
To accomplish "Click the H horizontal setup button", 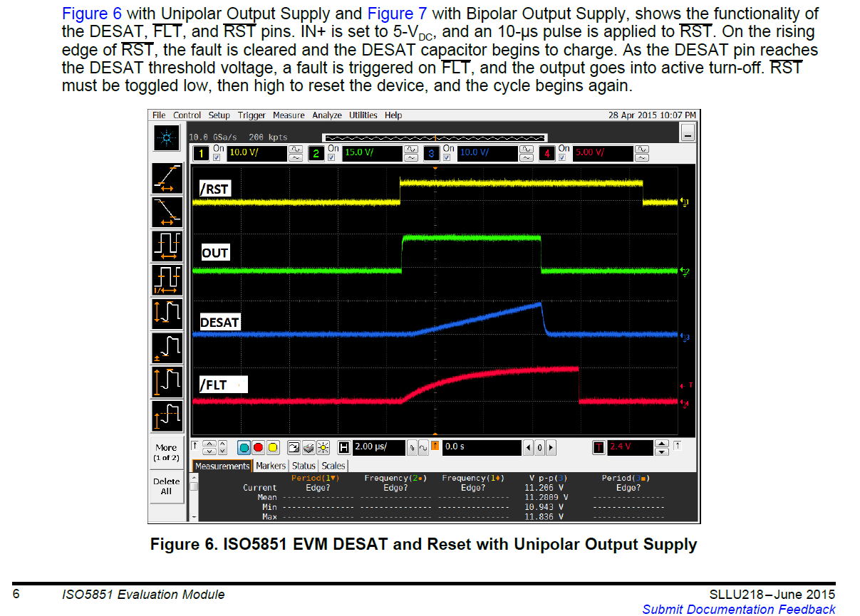I will click(344, 447).
